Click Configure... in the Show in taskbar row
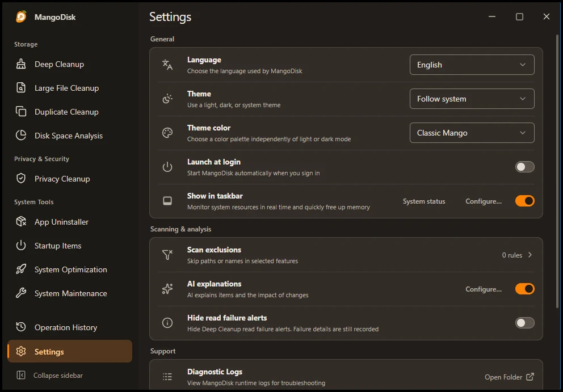 point(484,201)
